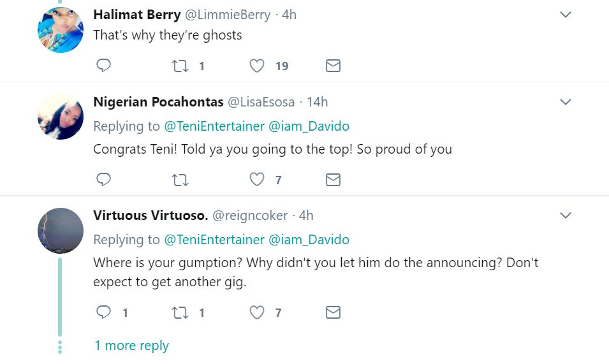Expand the options menu on Virtuous Virtuoso's tweet

coord(565,215)
